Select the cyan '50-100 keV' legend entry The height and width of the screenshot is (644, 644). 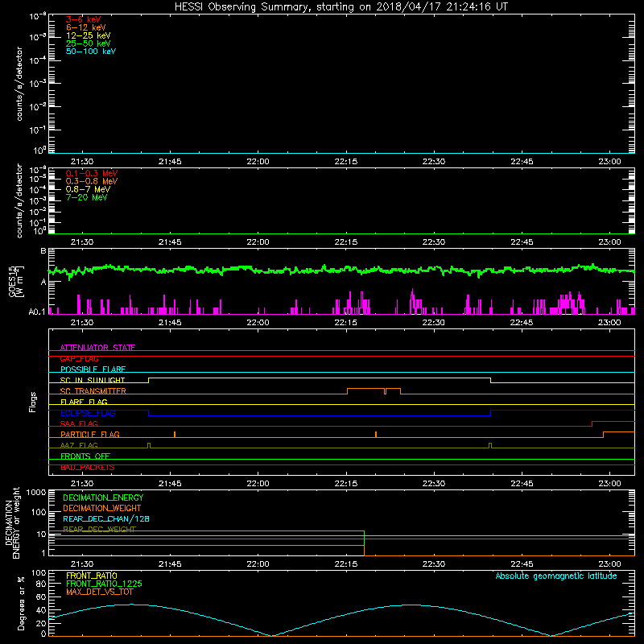(x=91, y=52)
